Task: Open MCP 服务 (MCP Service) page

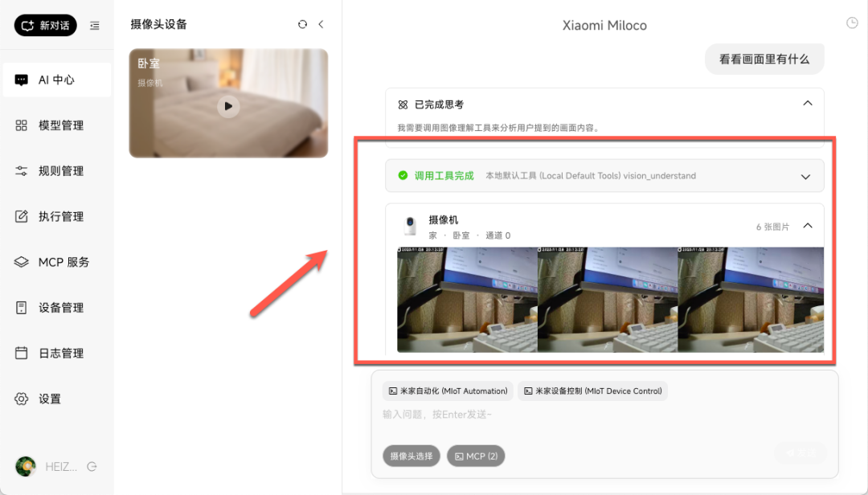Action: [56, 261]
